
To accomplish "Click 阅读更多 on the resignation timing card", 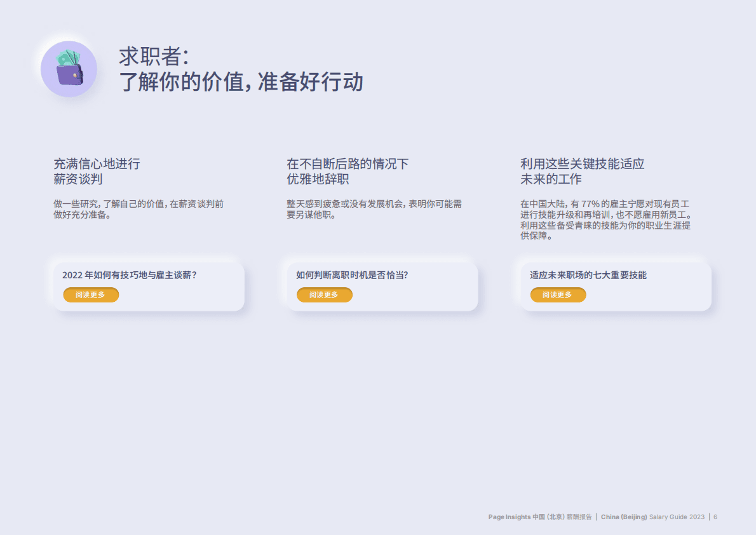I will click(325, 295).
